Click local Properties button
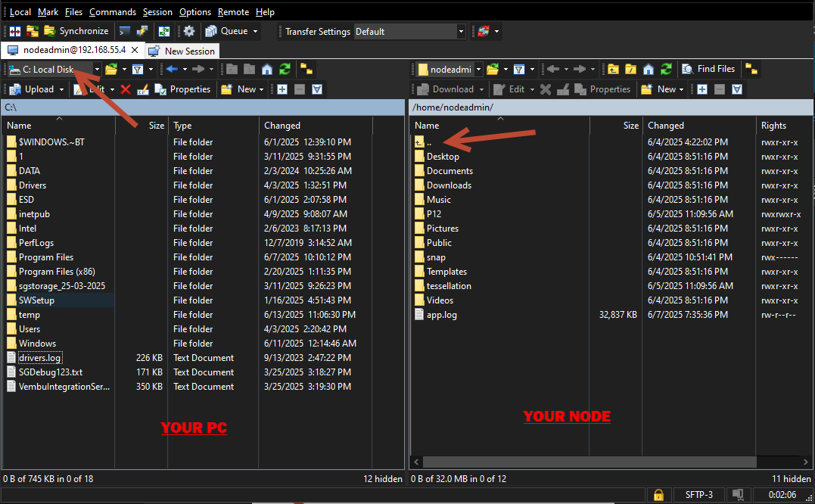The width and height of the screenshot is (815, 504). 183,89
